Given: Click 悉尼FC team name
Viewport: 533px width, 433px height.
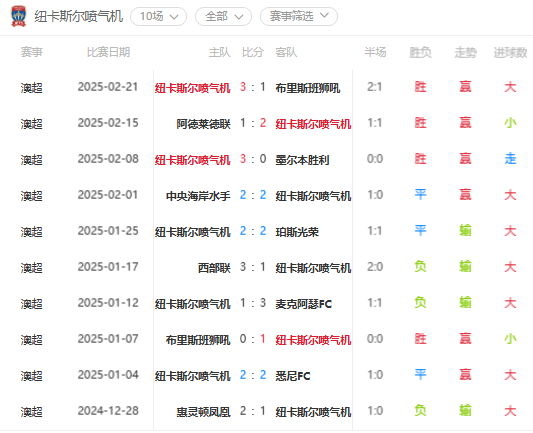Looking at the screenshot, I should tap(293, 376).
